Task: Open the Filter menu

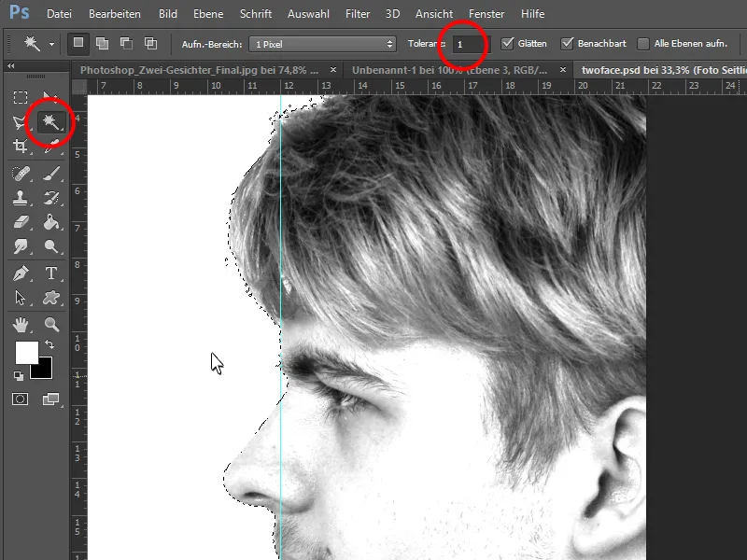Action: 358,14
